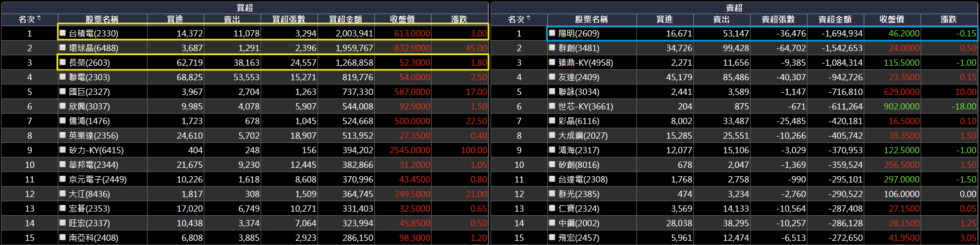This screenshot has width=980, height=245.
Task: Select the 鴻海(2317) checkbox
Action: 552,150
